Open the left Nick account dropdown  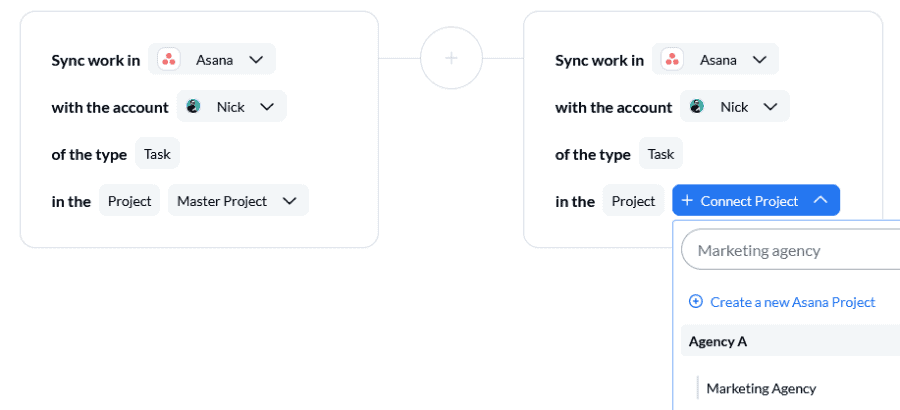266,106
